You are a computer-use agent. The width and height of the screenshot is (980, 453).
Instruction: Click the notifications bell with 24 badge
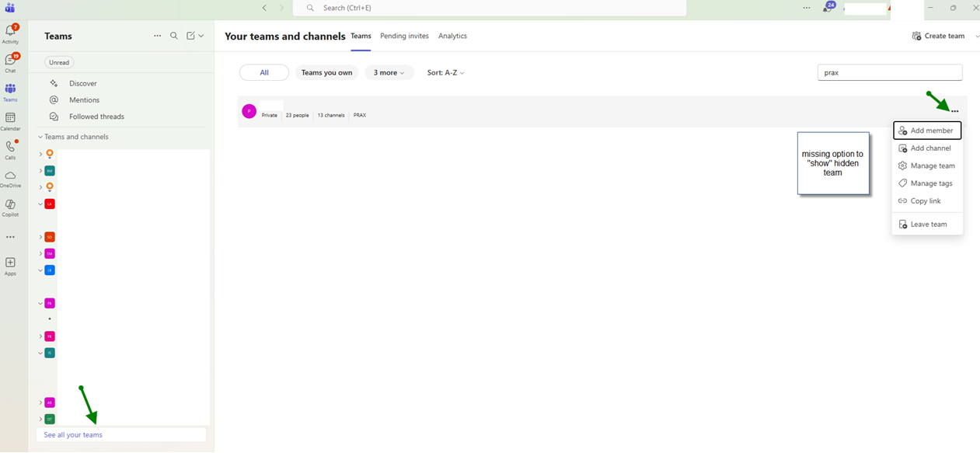click(828, 8)
